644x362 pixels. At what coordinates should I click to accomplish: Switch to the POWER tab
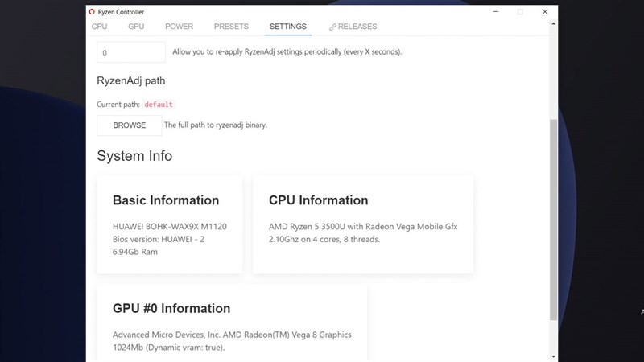(x=179, y=27)
